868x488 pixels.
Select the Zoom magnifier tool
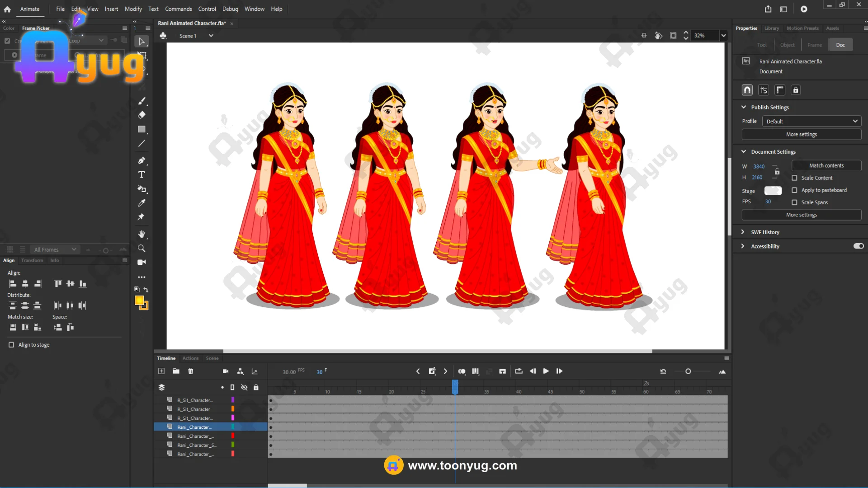142,249
